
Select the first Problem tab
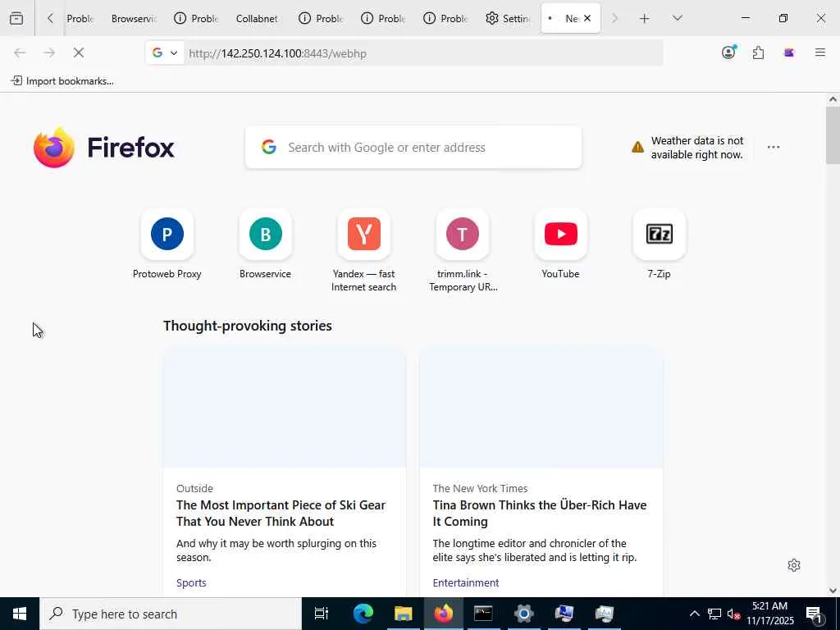[80, 18]
